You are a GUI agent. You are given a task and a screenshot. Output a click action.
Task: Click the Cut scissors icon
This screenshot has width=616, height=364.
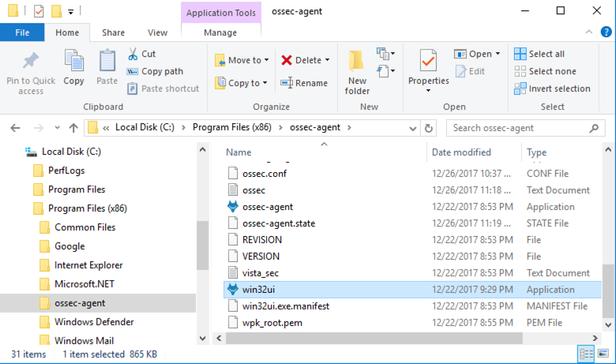(x=133, y=54)
